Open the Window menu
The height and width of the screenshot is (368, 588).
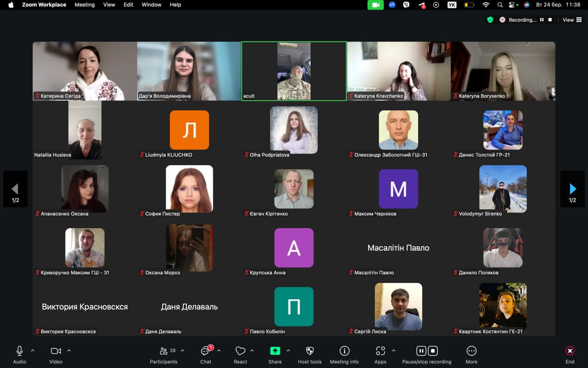coord(151,5)
